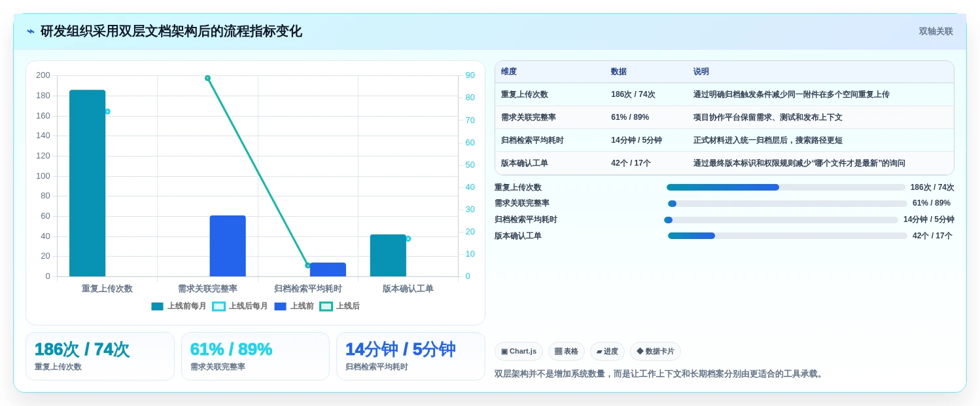Viewport: 980px width, 406px height.
Task: Click the green line point at 需求关联完整率
Action: pyautogui.click(x=207, y=78)
